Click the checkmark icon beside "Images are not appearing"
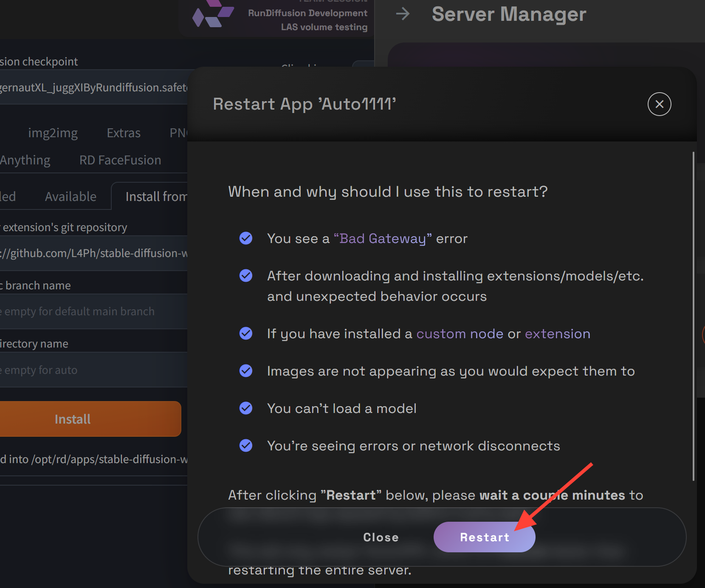Image resolution: width=705 pixels, height=588 pixels. coord(246,371)
